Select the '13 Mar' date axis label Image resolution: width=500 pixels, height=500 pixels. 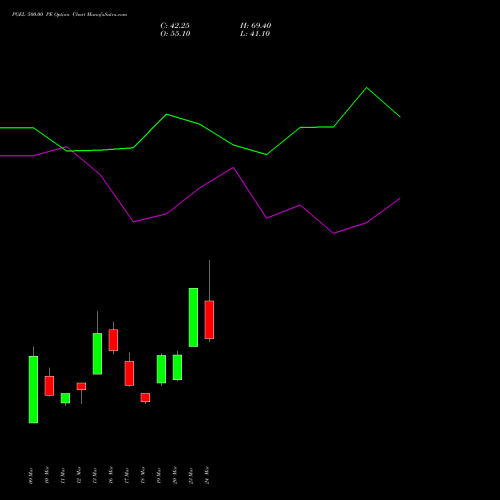pos(95,476)
